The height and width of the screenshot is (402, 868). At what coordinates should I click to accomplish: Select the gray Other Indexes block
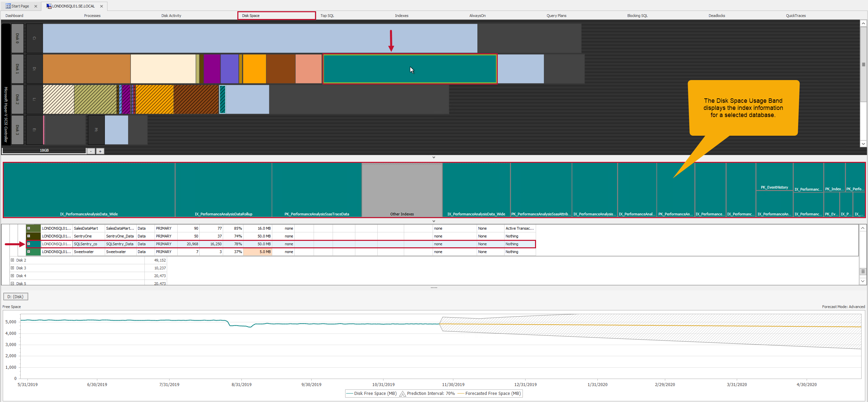point(402,190)
